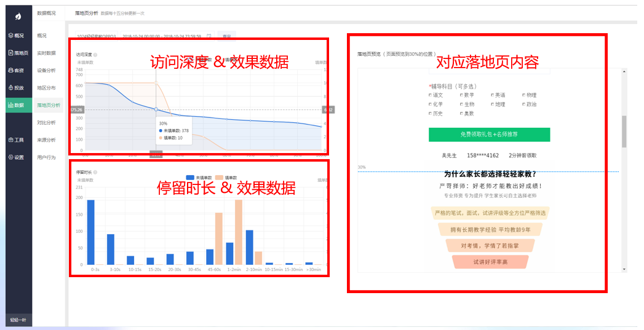Select 落地页分析 in the data submenu
This screenshot has height=330, width=644.
click(x=49, y=105)
